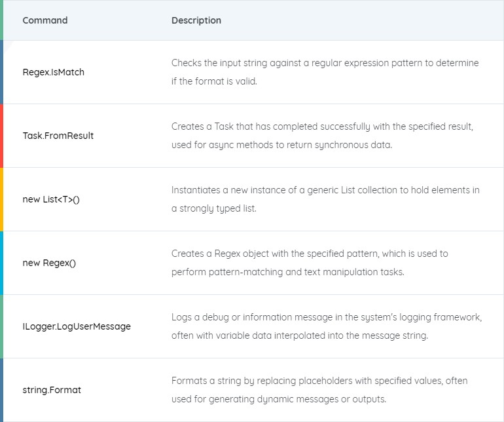Select the Regex.IsMatch command cell
Viewport: 504px width, 422px height.
[54, 72]
